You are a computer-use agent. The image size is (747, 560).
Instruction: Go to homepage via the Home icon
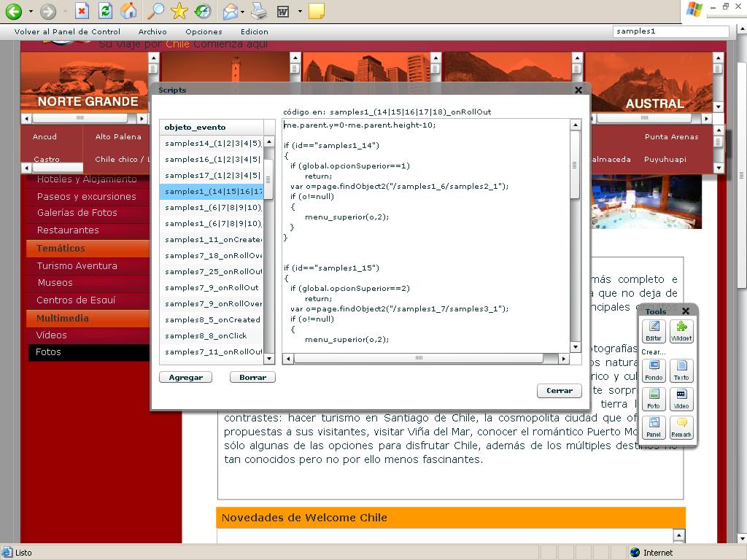point(128,12)
